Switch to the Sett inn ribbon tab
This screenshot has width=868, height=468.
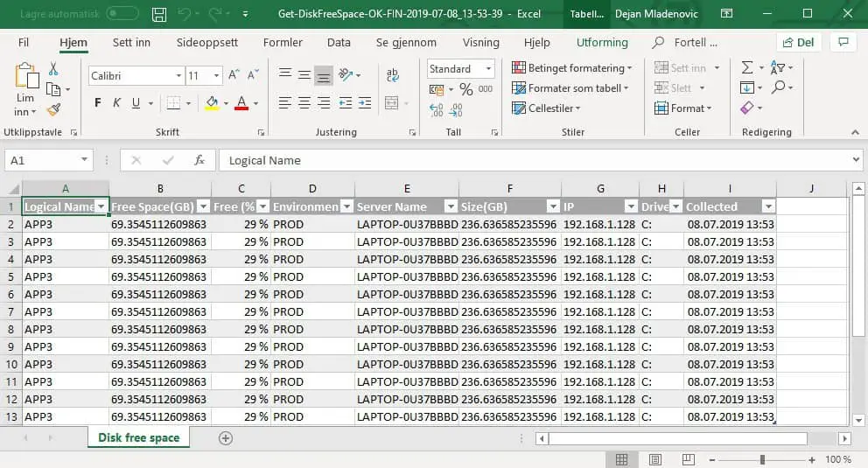point(131,43)
